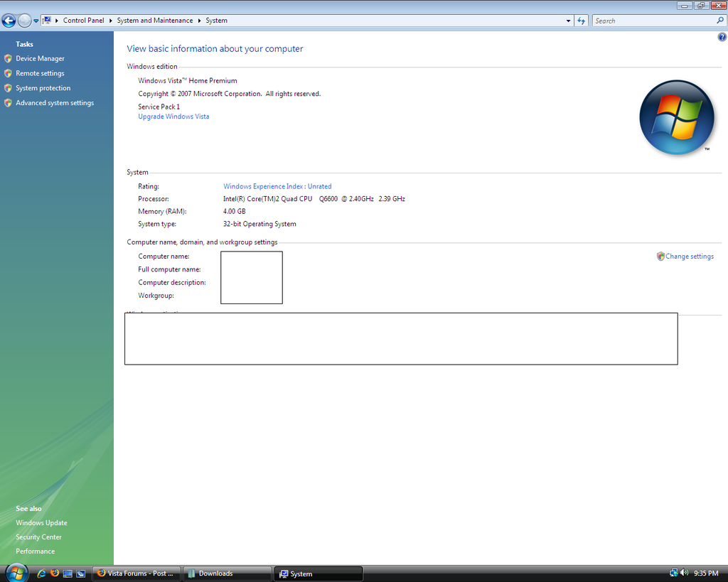
Task: Click Switch between windows in Quick Launch
Action: coord(81,573)
